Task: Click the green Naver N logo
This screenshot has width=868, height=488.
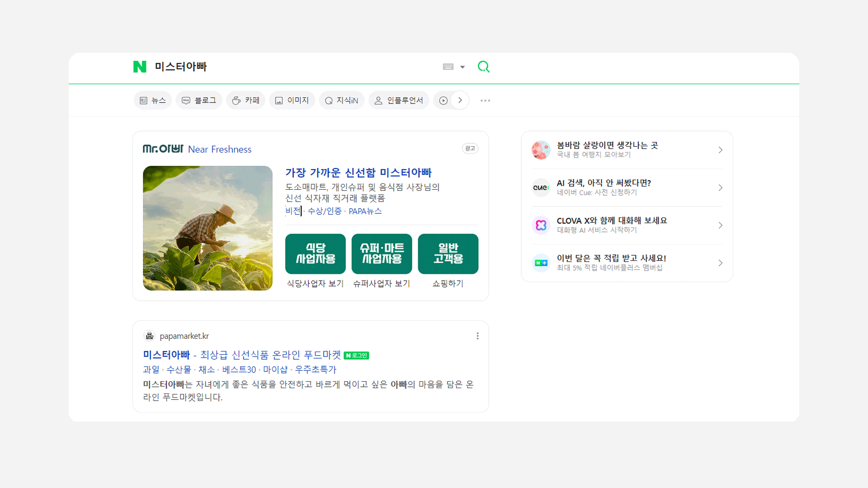Action: (140, 66)
